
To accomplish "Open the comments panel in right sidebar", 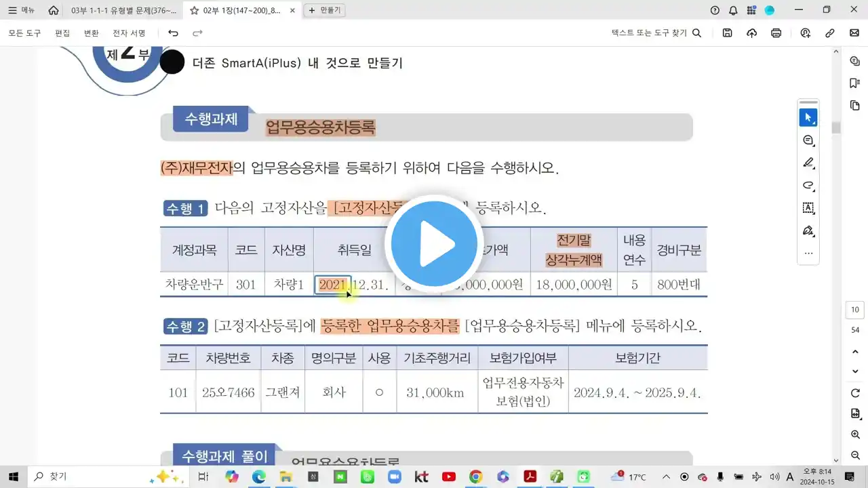I will tap(854, 61).
